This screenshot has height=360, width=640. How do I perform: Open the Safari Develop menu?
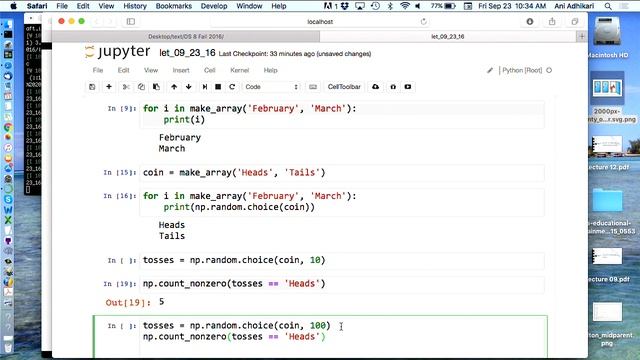click(x=214, y=6)
